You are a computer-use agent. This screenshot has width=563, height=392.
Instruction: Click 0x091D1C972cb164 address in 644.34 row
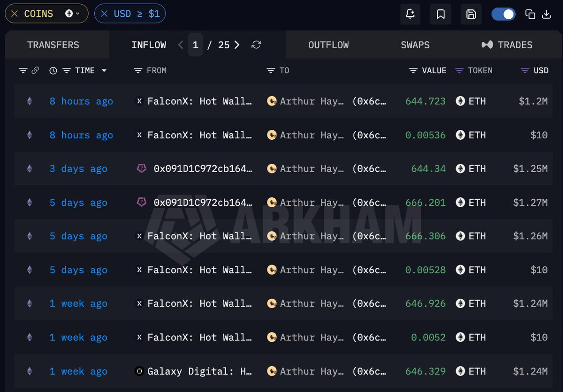tap(203, 169)
